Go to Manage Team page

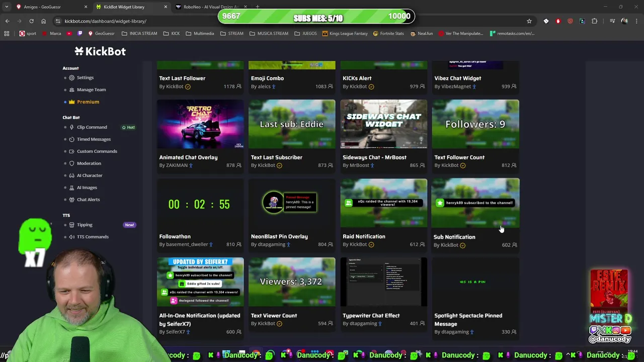pos(91,89)
